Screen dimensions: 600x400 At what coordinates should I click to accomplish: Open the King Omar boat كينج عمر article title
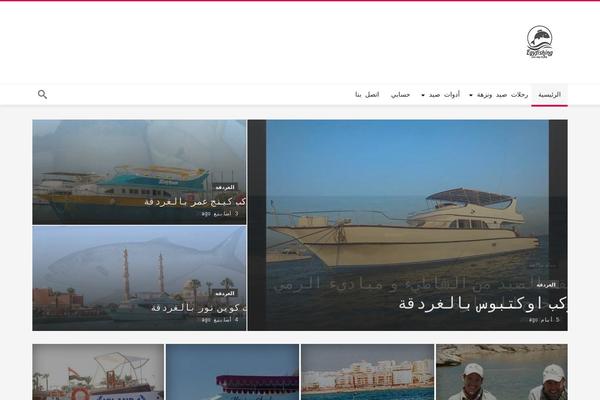[195, 201]
